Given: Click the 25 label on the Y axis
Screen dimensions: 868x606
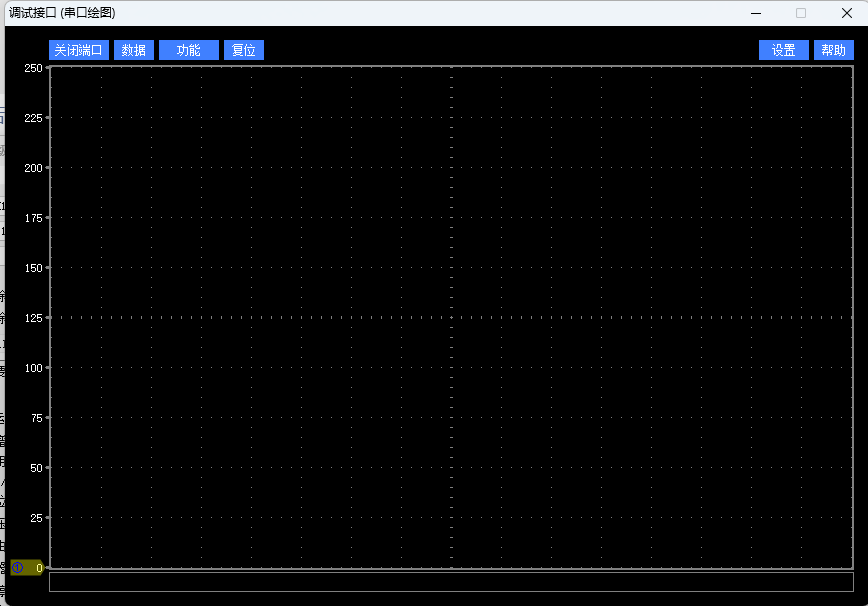Looking at the screenshot, I should (36, 518).
